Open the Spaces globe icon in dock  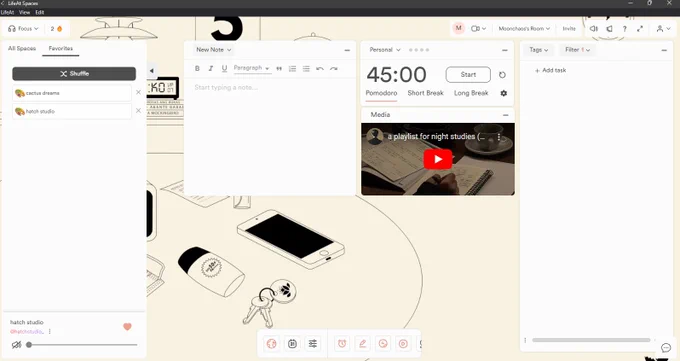click(x=271, y=344)
